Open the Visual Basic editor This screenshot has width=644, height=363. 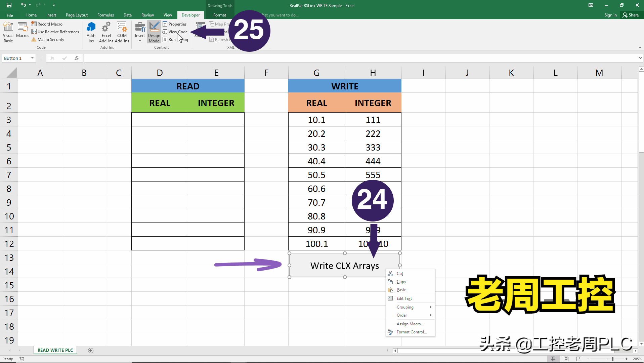point(8,32)
